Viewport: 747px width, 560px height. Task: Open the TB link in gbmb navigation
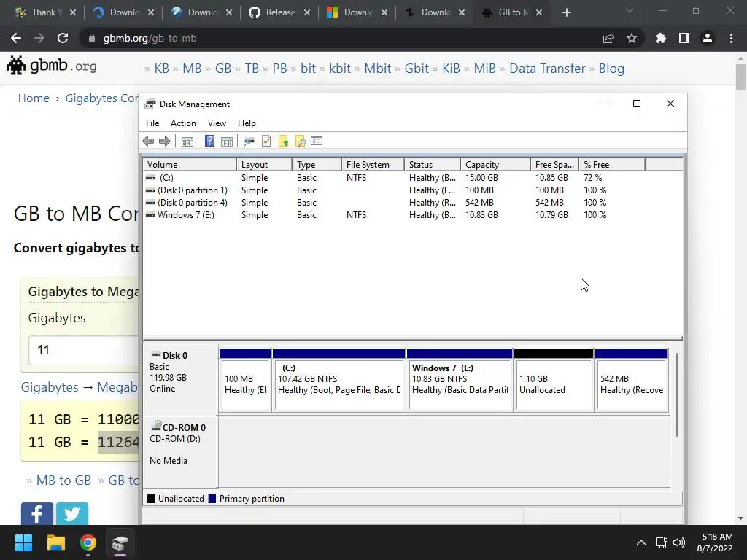click(252, 69)
